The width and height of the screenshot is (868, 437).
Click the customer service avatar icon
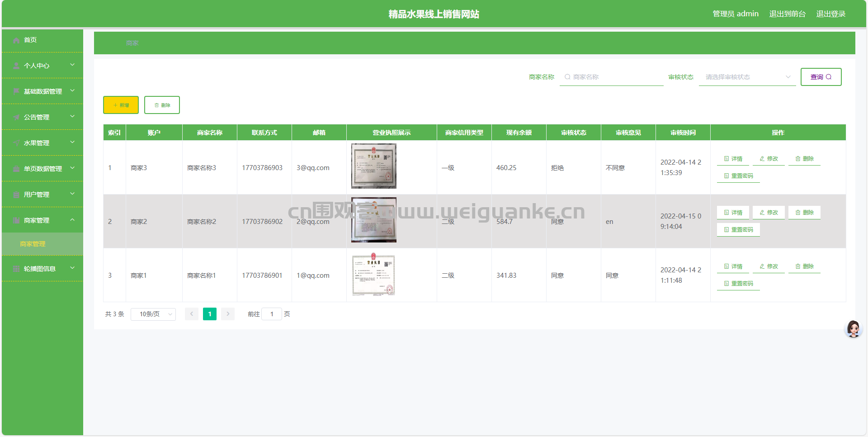click(x=853, y=329)
